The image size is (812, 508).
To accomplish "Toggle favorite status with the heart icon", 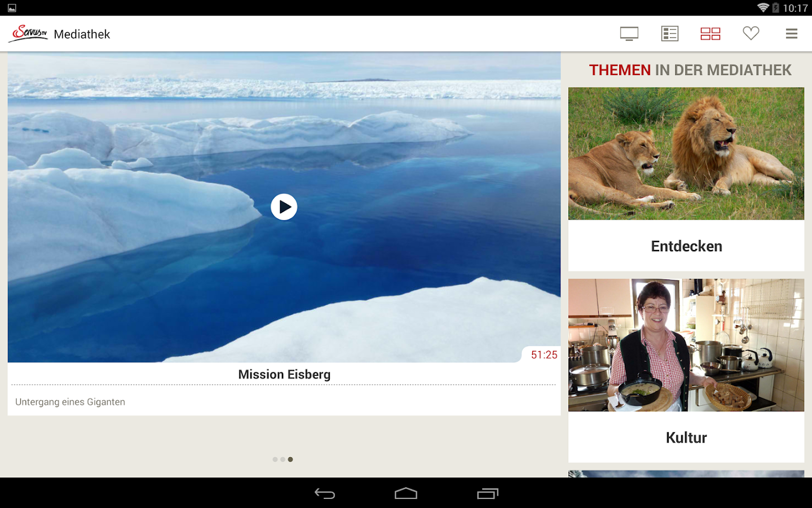I will (751, 33).
